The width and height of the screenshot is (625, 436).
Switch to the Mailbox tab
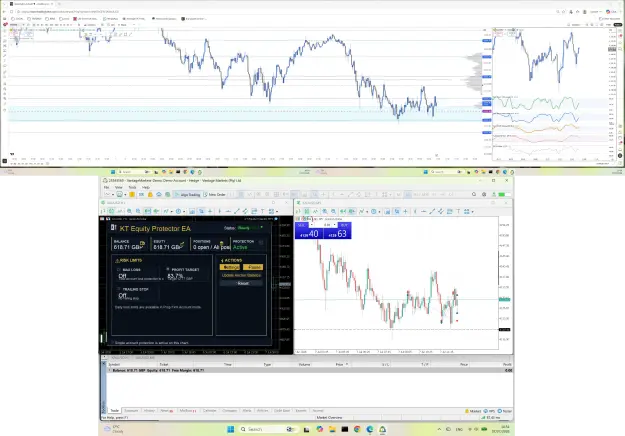[187, 410]
